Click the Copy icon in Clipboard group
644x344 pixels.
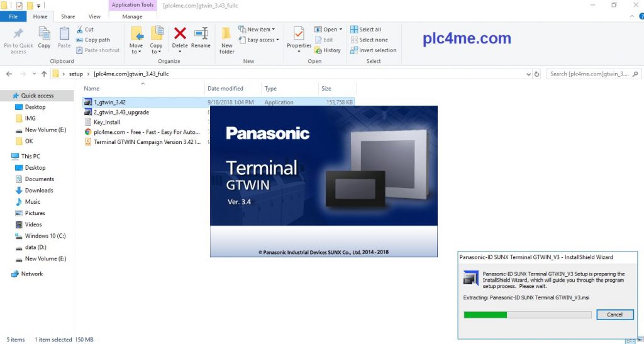click(44, 34)
